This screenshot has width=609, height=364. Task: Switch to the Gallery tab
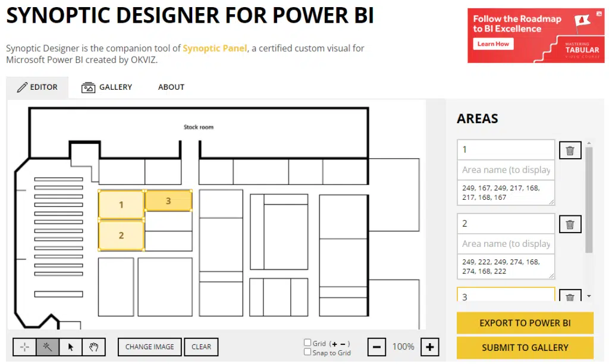click(x=107, y=87)
